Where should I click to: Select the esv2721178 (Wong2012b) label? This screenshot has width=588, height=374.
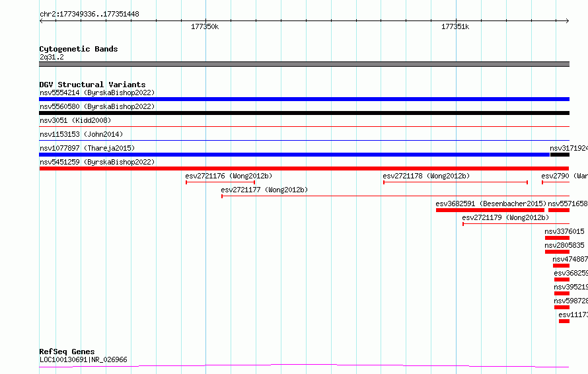point(426,176)
